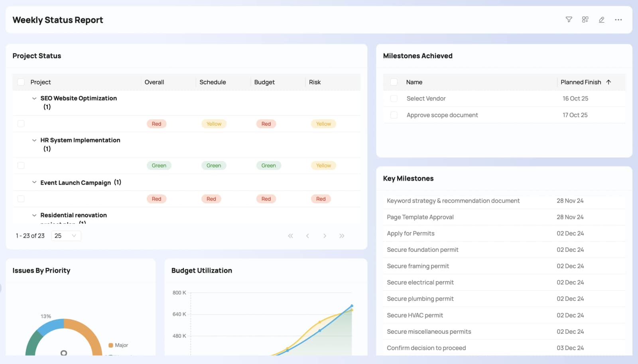
Task: Select the Select Vendor milestone name
Action: pos(426,98)
